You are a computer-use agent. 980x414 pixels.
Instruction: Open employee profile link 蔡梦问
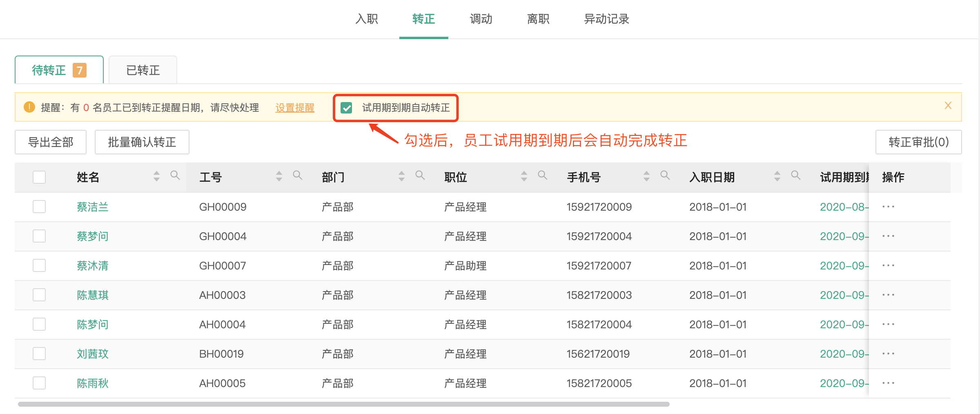[x=93, y=236]
